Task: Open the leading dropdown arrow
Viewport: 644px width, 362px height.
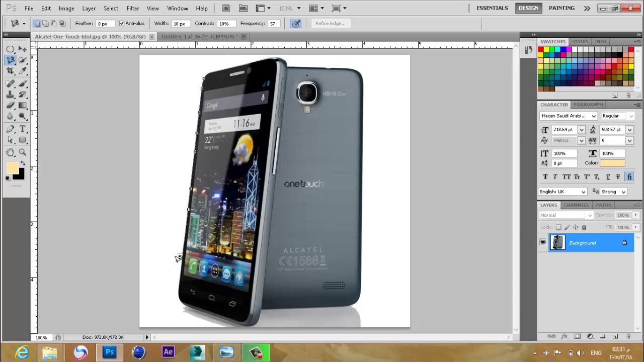Action: 629,130
